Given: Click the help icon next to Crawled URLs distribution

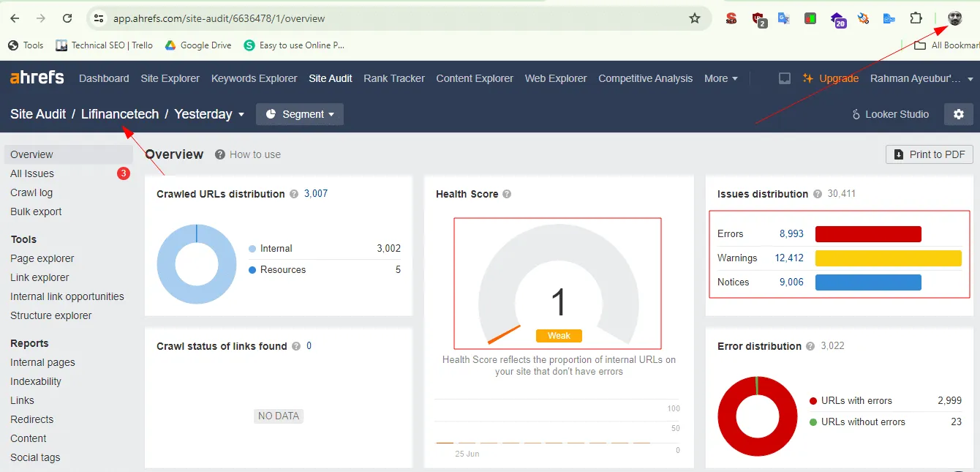Looking at the screenshot, I should tap(294, 194).
